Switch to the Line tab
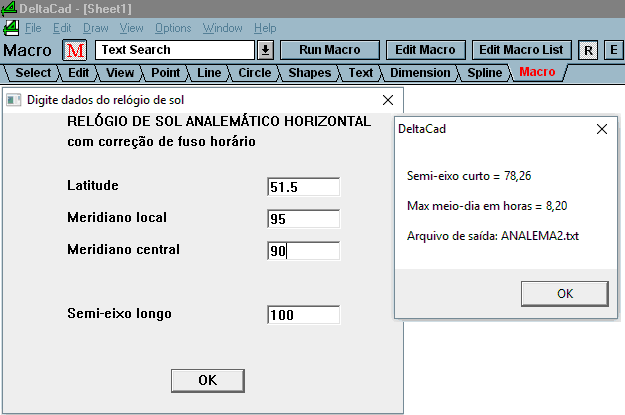Image resolution: width=625 pixels, height=415 pixels. pos(209,73)
